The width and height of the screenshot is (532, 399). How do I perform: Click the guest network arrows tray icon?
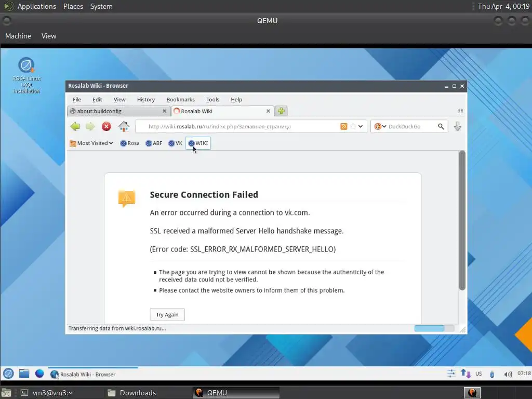[465, 374]
